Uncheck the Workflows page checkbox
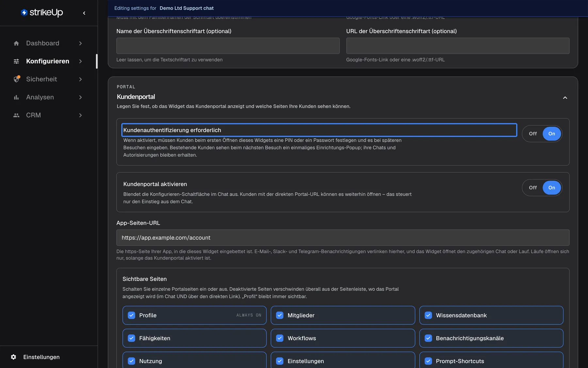 [280, 338]
